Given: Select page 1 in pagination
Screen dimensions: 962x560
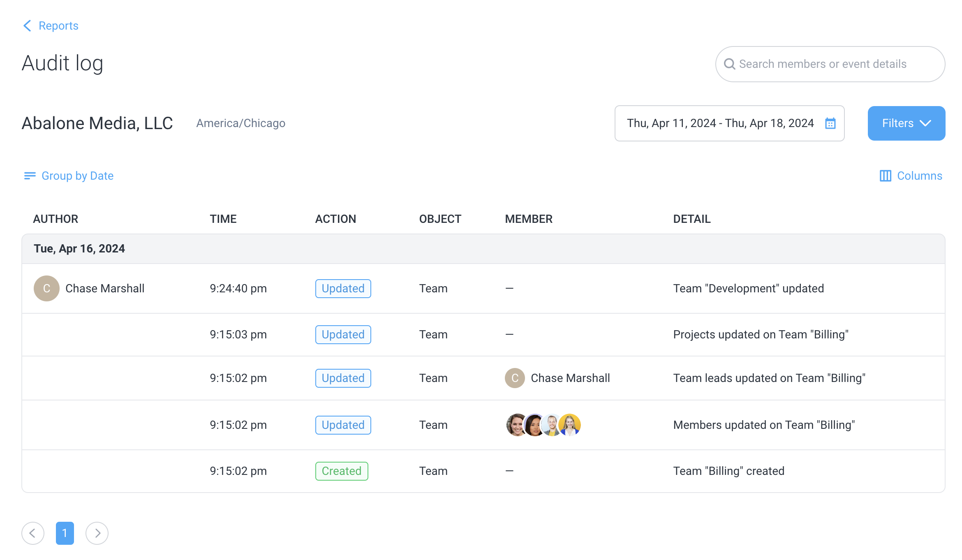Looking at the screenshot, I should 65,533.
